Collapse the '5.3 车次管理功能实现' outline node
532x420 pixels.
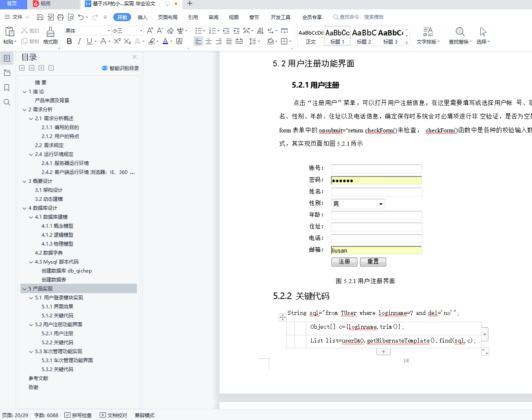point(31,352)
